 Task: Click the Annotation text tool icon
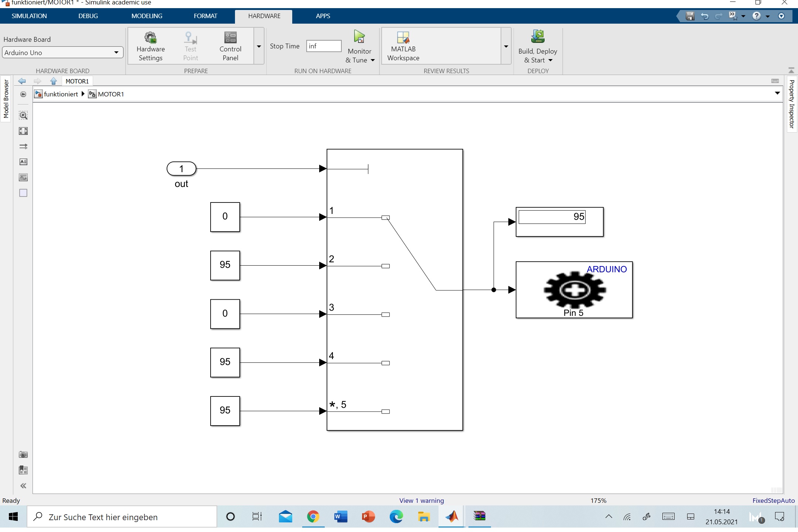[23, 162]
